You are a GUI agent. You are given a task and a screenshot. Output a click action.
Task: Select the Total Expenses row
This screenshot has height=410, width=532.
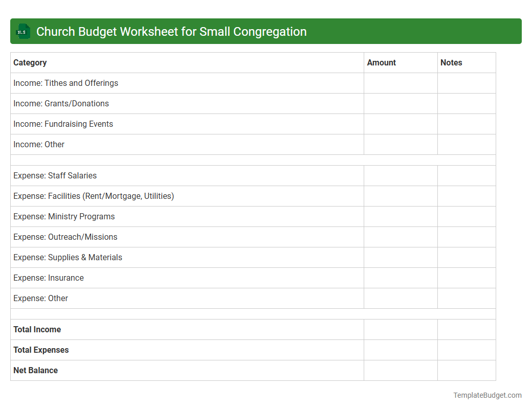41,350
